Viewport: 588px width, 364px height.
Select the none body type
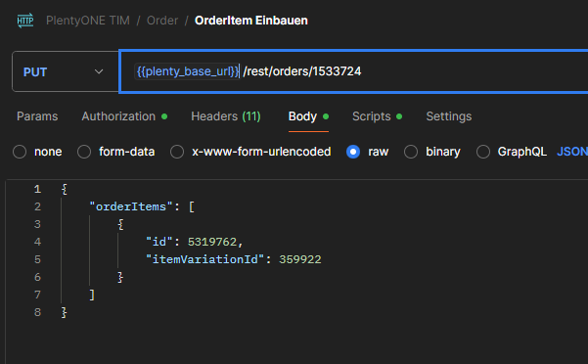tap(20, 152)
